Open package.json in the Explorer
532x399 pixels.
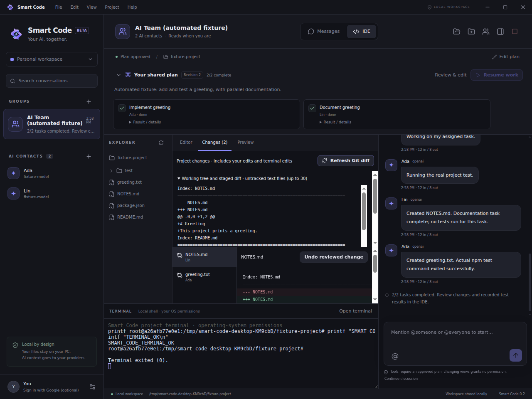click(x=131, y=206)
